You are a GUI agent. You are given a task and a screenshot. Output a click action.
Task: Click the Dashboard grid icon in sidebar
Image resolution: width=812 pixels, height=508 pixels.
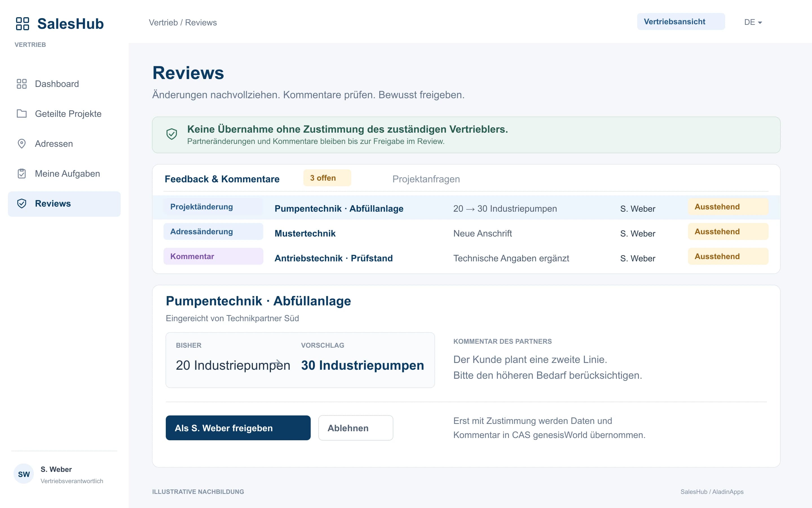(x=22, y=84)
